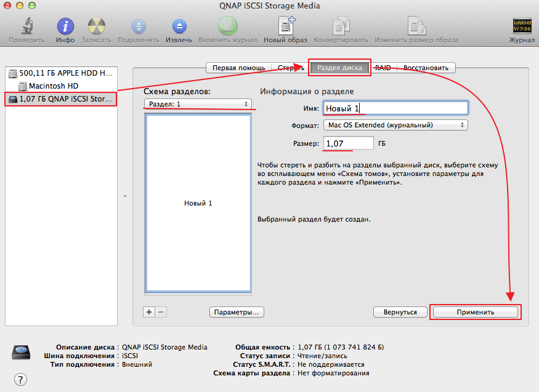
Task: Select the 1,07 ГБ QNAP iSCSI disk
Action: coord(61,99)
